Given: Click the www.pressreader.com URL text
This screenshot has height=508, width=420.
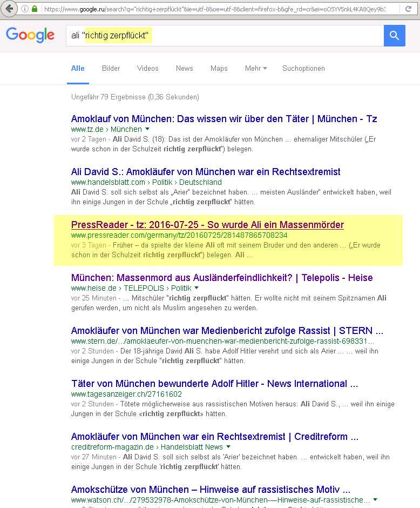Looking at the screenshot, I should tap(179, 235).
